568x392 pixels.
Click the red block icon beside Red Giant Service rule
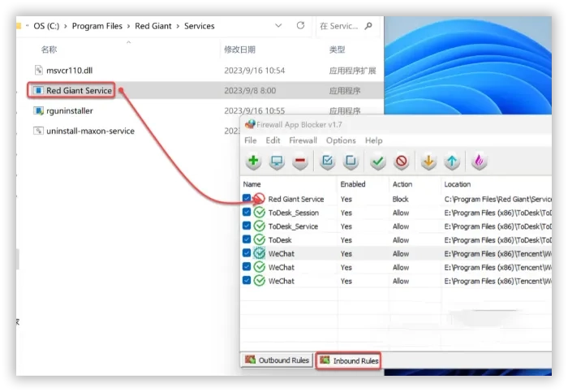260,198
